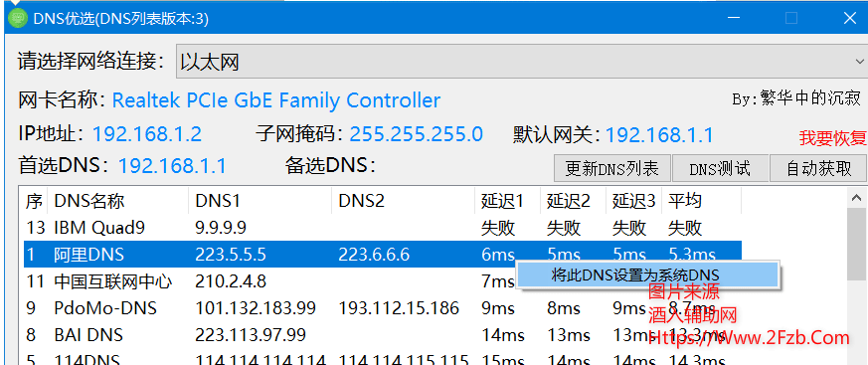868x365 pixels.
Task: Click the 更新DNS列表 button
Action: coord(612,168)
